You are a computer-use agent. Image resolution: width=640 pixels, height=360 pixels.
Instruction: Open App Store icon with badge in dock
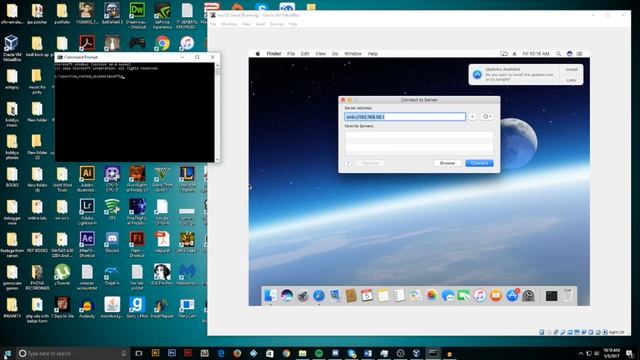[x=512, y=296]
